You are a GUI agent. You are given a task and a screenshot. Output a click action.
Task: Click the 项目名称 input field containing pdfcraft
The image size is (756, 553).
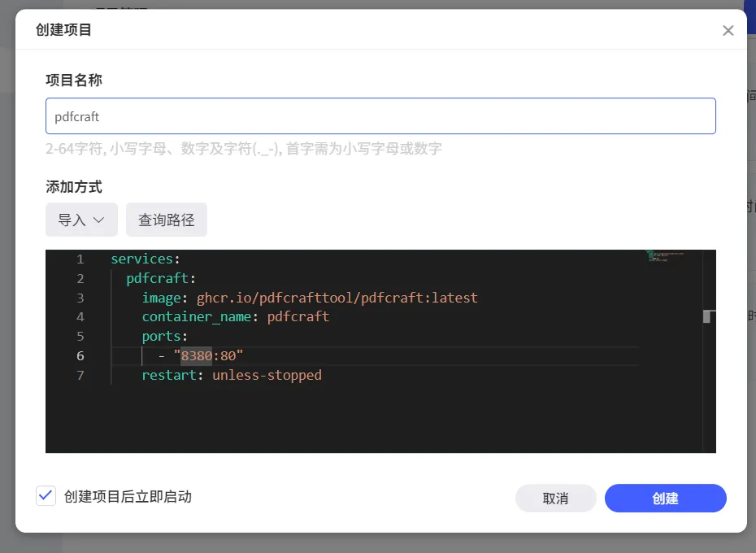point(380,116)
